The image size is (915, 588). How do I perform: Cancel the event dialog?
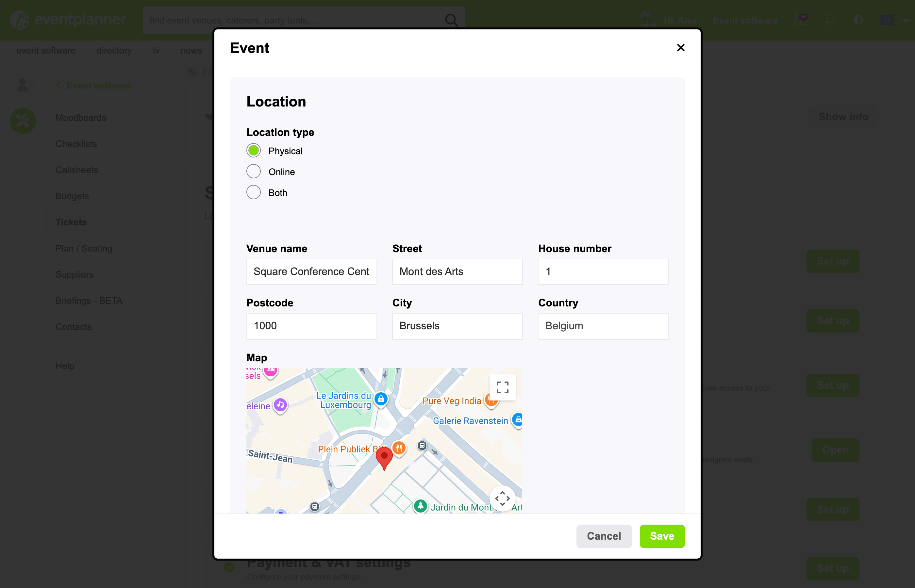604,536
